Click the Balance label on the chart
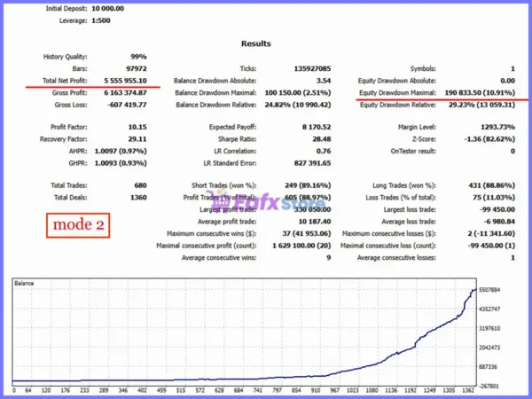 click(24, 284)
